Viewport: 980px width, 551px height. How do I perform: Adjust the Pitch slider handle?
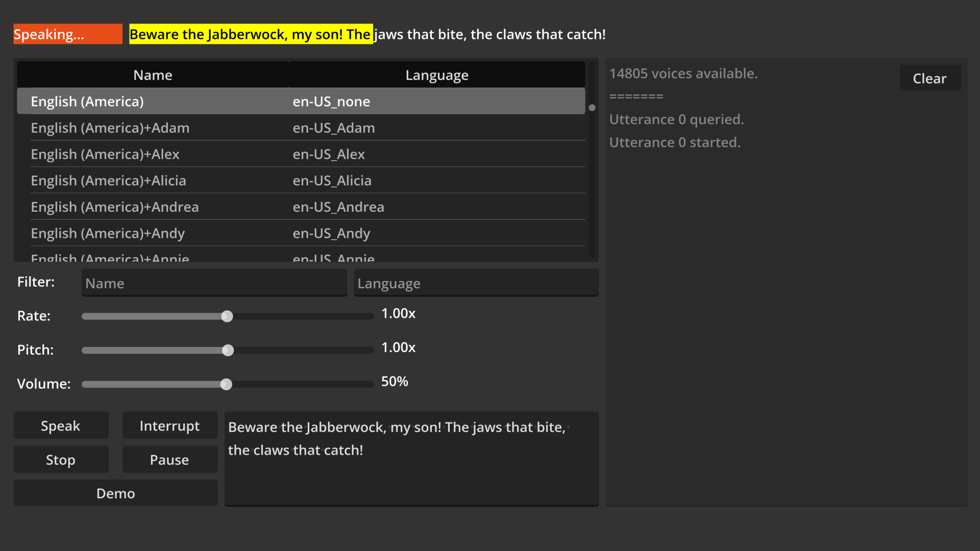coord(228,350)
